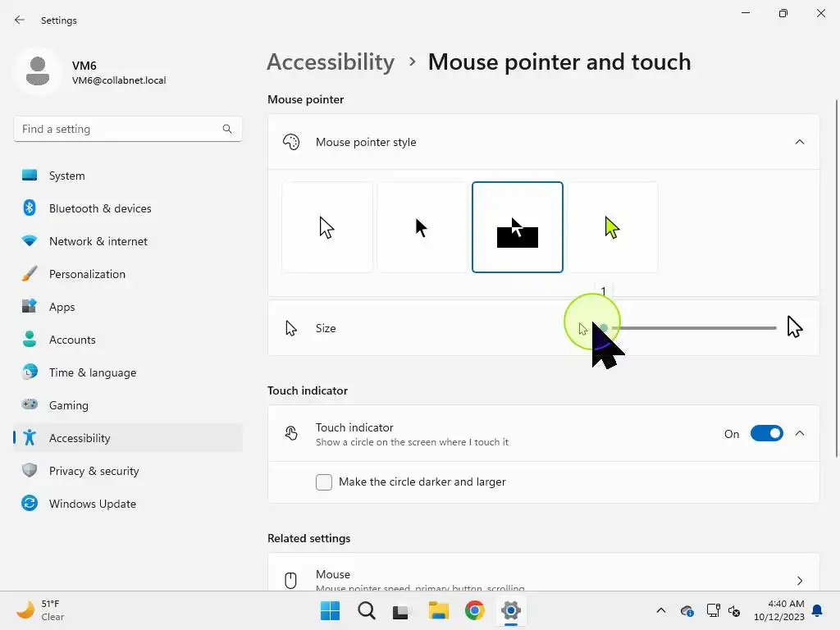Open Bluetooth & devices settings
This screenshot has height=630, width=840.
[128, 208]
